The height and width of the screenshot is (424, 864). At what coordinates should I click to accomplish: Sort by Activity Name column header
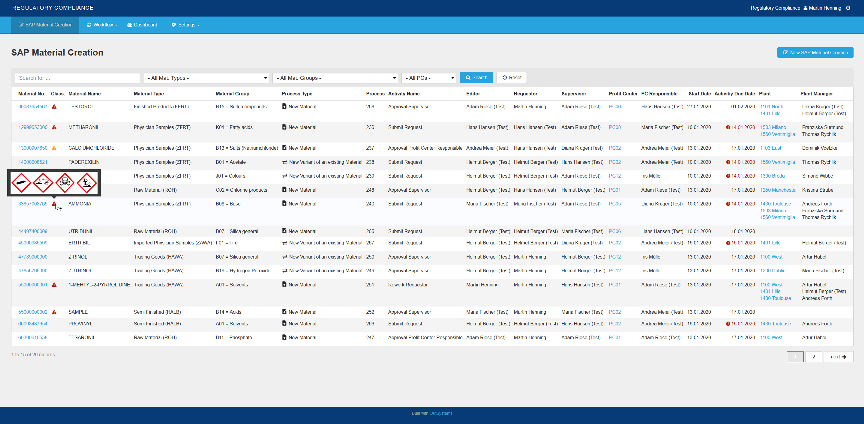[403, 94]
